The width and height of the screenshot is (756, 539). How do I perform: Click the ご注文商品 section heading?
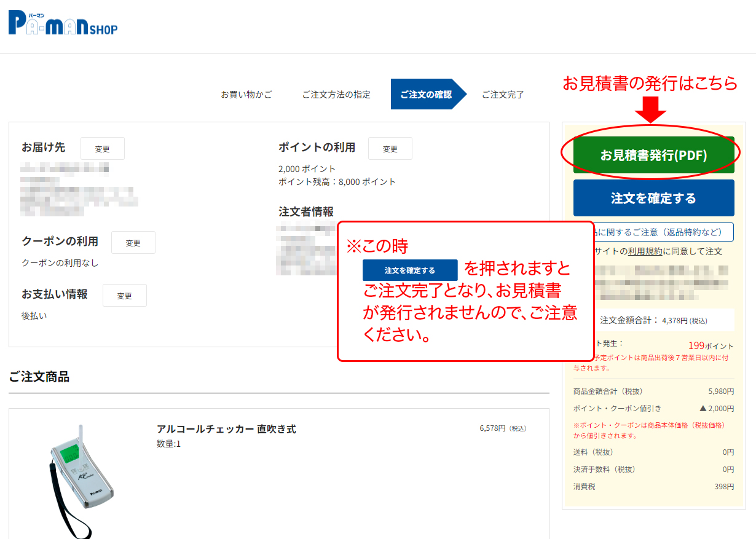click(39, 377)
